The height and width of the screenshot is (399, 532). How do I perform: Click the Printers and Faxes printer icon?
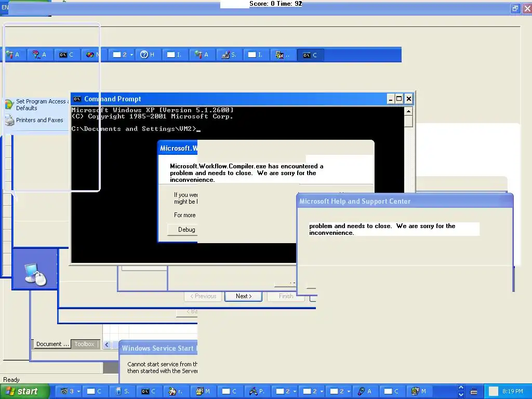tap(9, 120)
